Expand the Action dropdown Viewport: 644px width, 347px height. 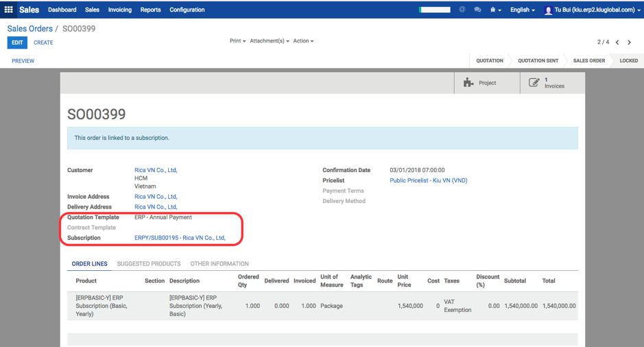(303, 41)
